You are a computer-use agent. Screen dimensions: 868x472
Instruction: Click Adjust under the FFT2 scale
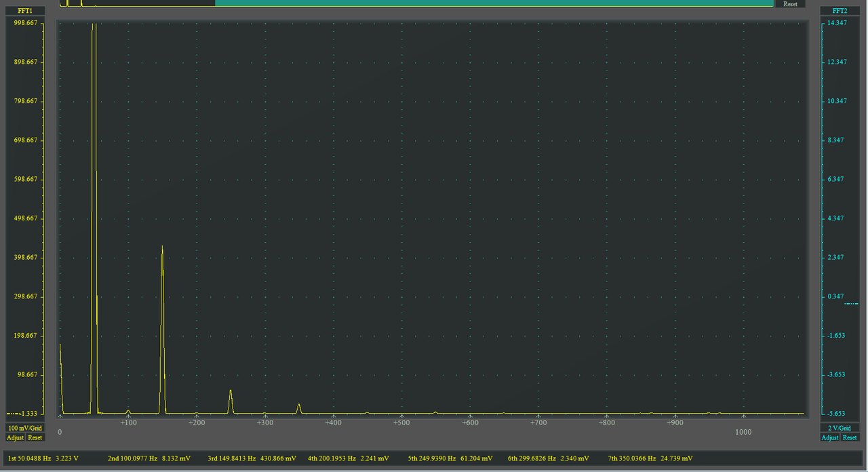830,437
